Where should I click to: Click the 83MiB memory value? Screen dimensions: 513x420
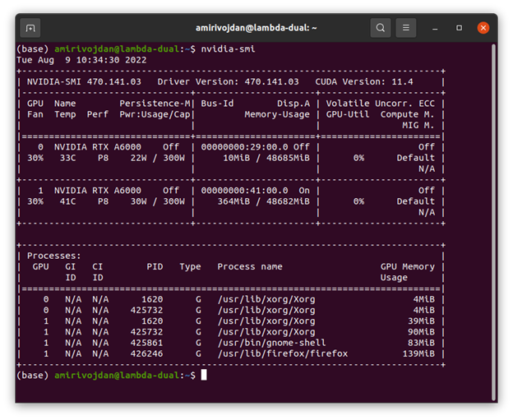(421, 343)
